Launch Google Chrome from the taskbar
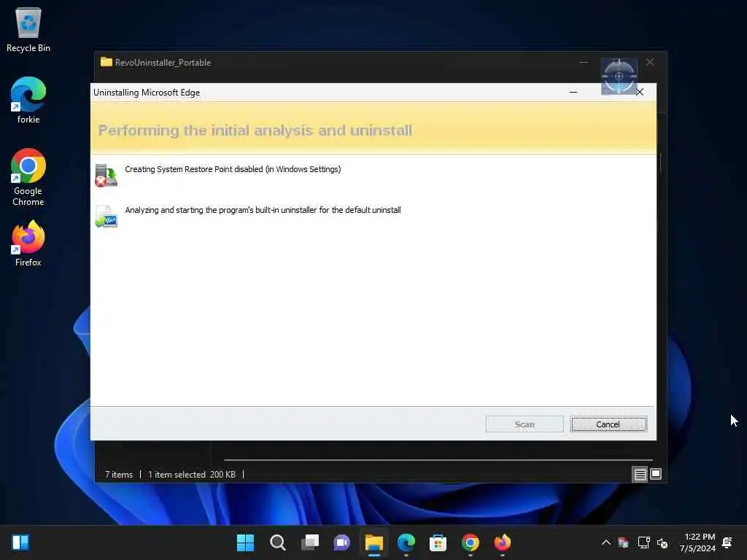This screenshot has width=747, height=560. tap(471, 542)
